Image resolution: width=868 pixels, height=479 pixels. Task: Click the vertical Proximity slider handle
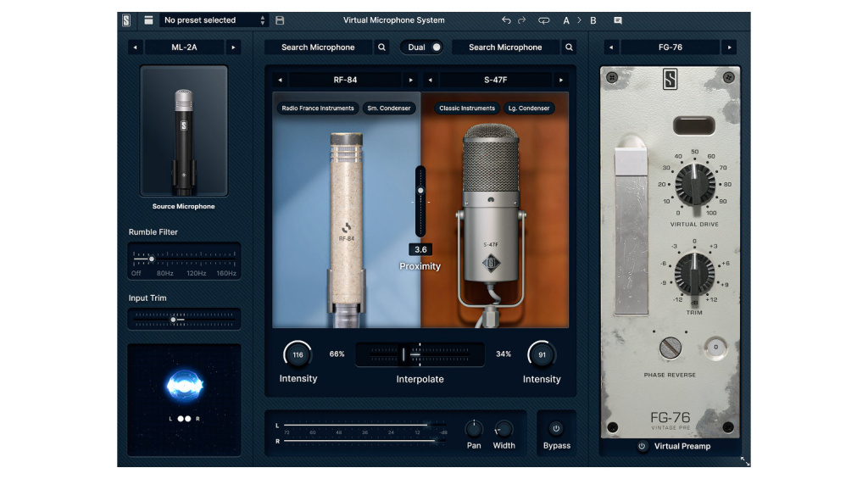pyautogui.click(x=420, y=191)
